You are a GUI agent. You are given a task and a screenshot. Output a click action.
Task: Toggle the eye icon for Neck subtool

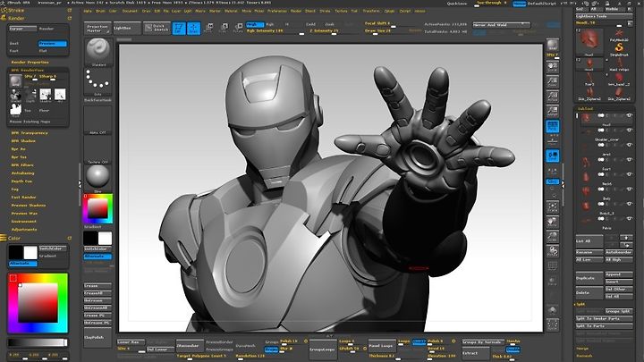click(629, 174)
